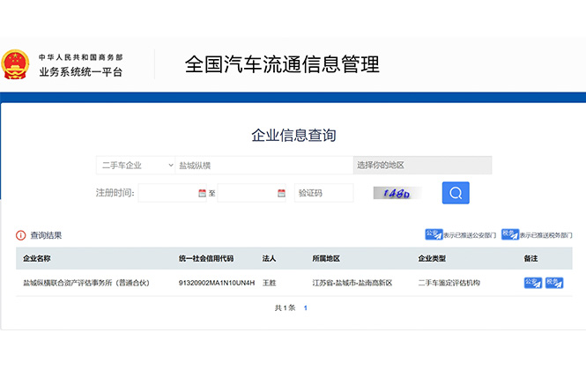
Task: Select the registration start date field
Action: click(167, 193)
